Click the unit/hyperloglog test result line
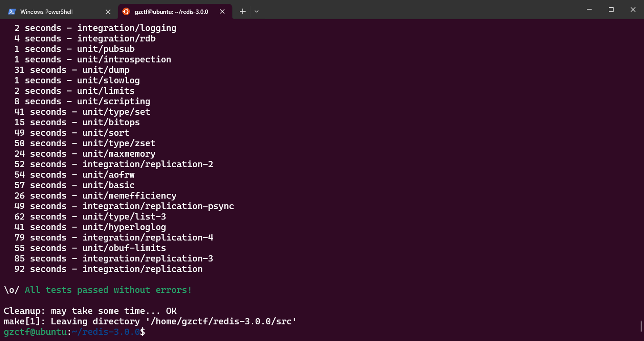This screenshot has width=644, height=341. (90, 227)
